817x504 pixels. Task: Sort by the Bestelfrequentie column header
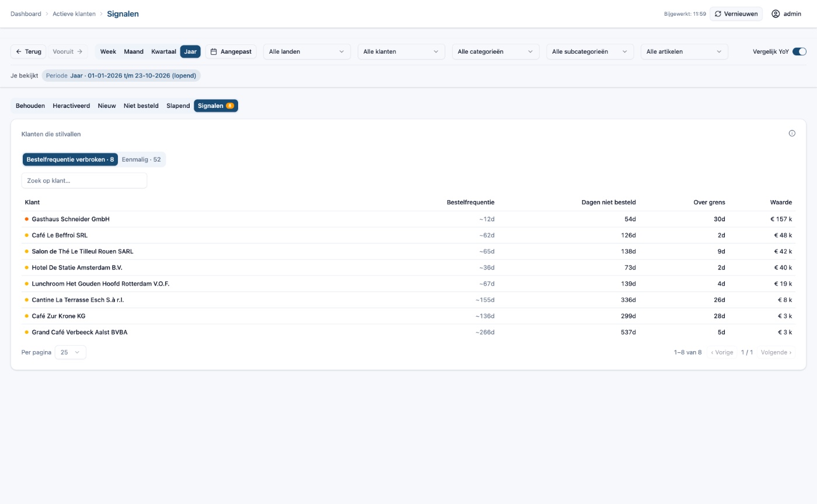[x=470, y=202]
